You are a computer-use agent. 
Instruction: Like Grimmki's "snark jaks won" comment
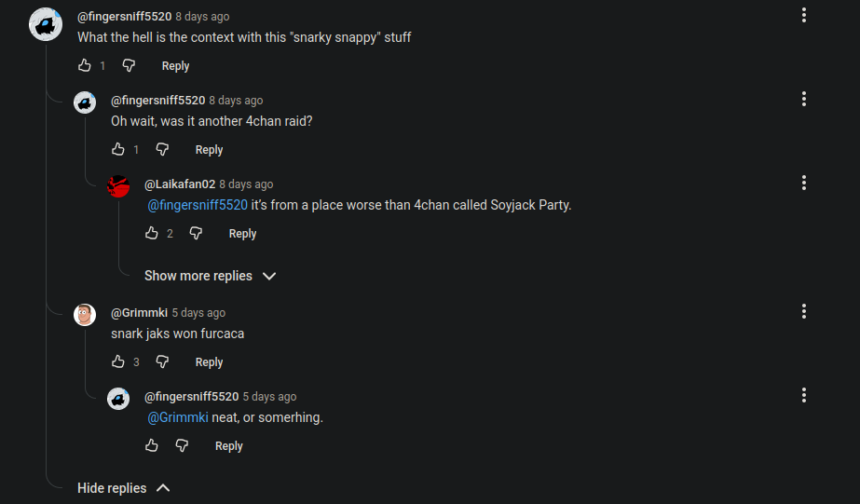pos(118,361)
